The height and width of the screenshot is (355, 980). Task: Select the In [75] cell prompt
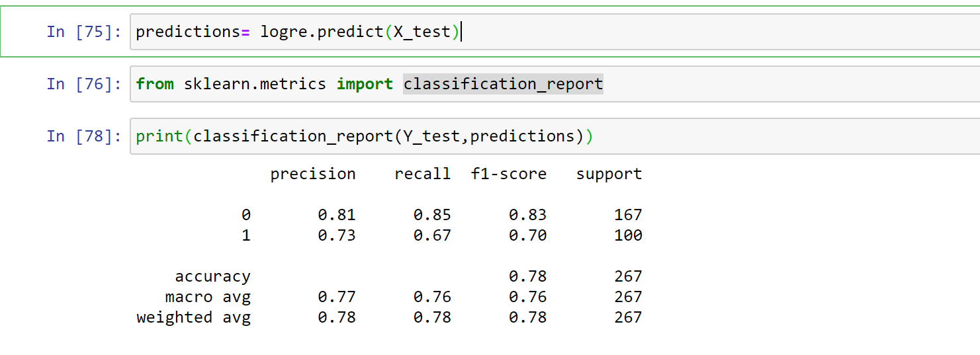85,32
